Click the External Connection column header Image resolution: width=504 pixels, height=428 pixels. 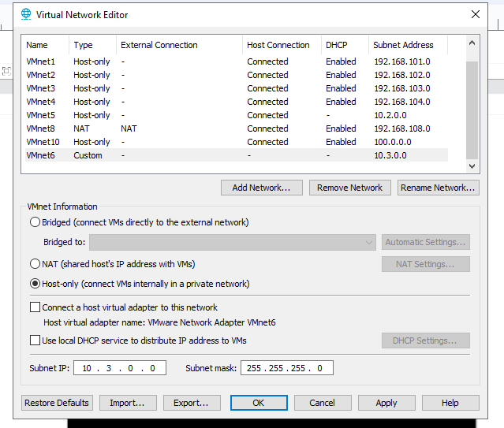click(179, 45)
